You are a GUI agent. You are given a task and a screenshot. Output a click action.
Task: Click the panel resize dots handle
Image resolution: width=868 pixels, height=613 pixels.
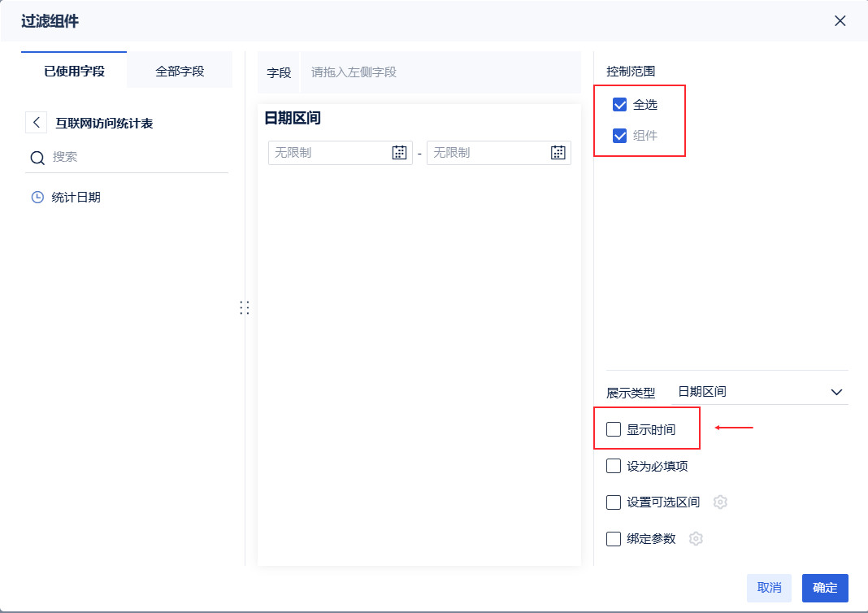pyautogui.click(x=245, y=308)
